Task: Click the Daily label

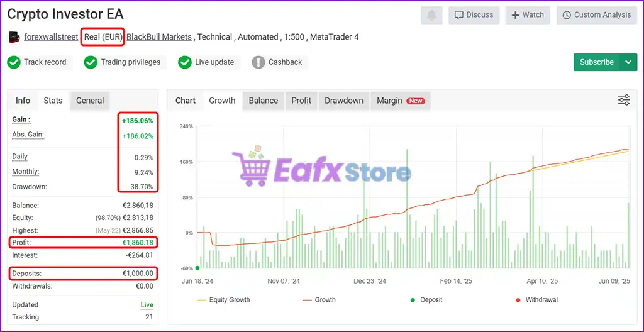Action: [x=20, y=157]
